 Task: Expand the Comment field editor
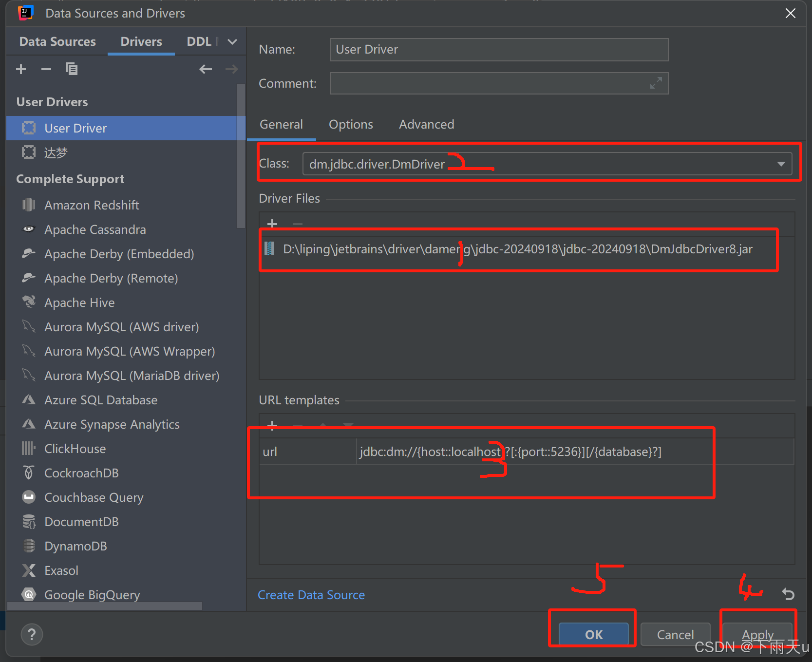pyautogui.click(x=656, y=83)
